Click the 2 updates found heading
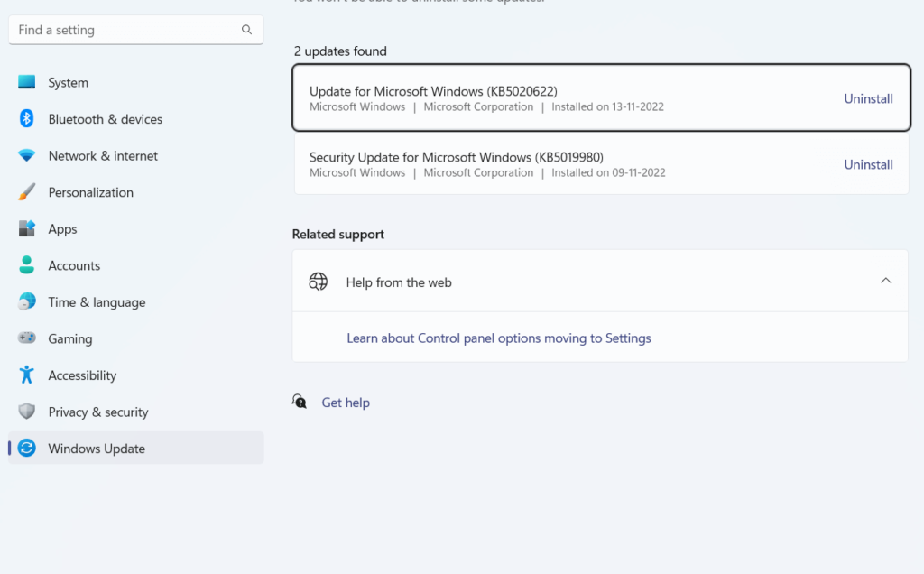Image resolution: width=924 pixels, height=574 pixels. click(x=340, y=51)
